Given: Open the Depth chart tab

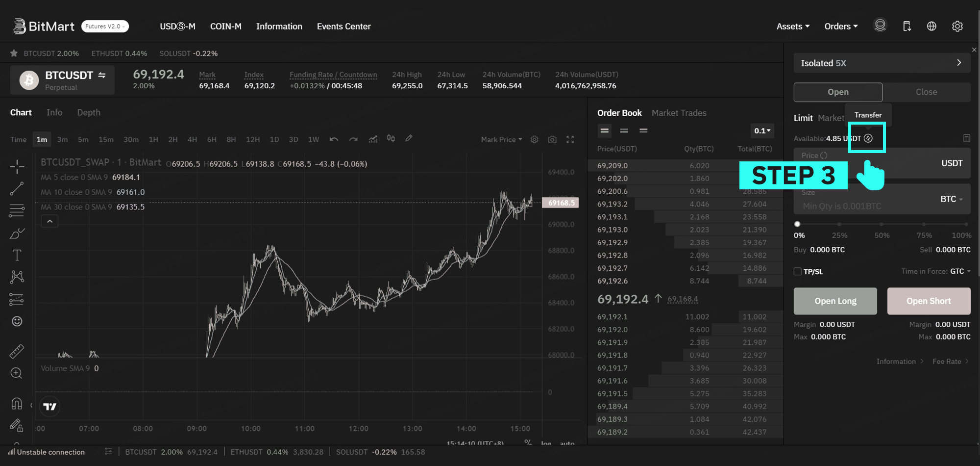Looking at the screenshot, I should [89, 113].
